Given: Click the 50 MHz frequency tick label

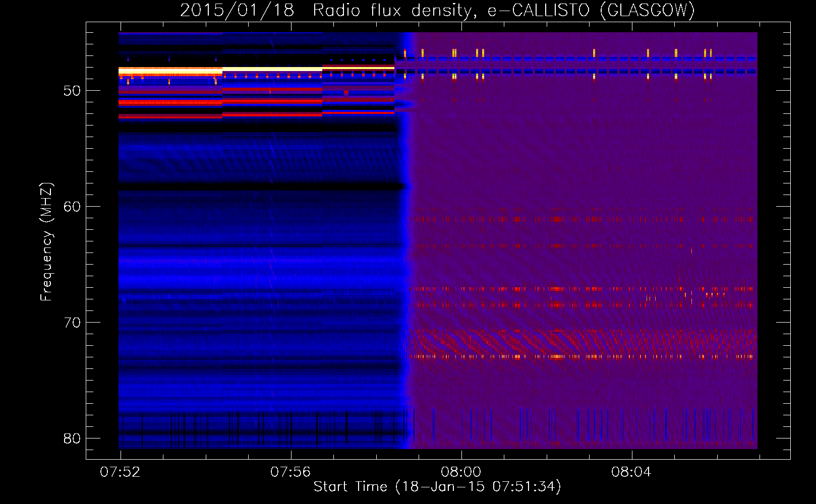Looking at the screenshot, I should point(72,91).
